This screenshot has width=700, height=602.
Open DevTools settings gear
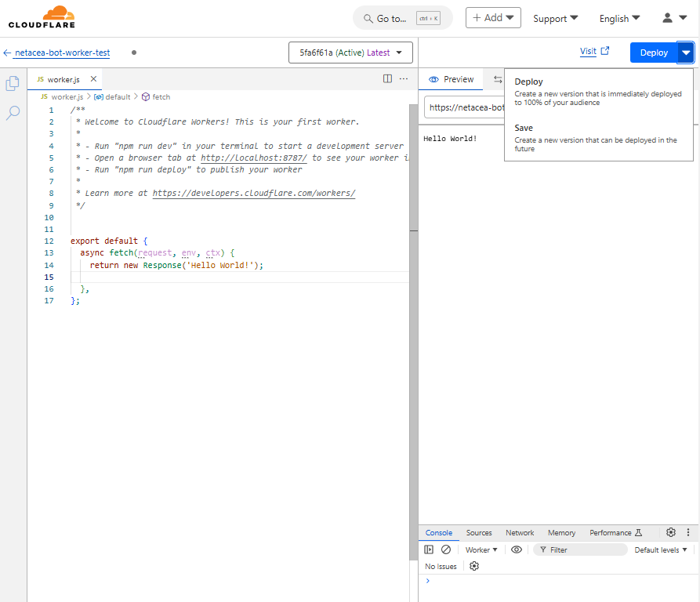pyautogui.click(x=671, y=532)
